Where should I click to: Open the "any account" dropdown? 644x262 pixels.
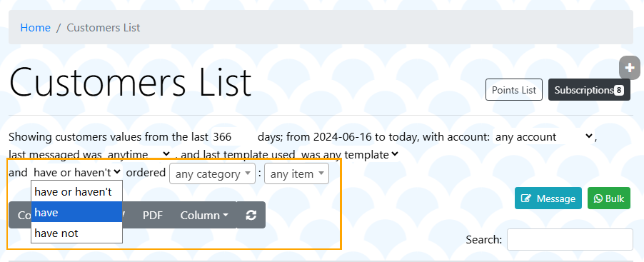click(x=544, y=137)
